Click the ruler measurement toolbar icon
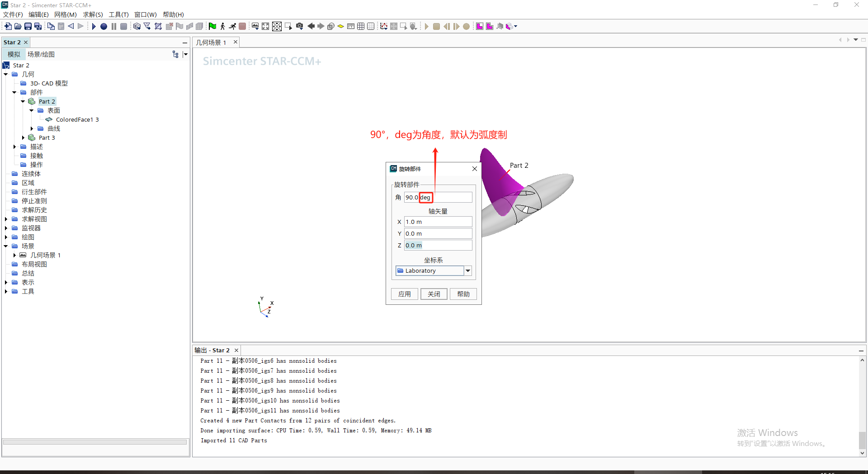 [x=351, y=26]
